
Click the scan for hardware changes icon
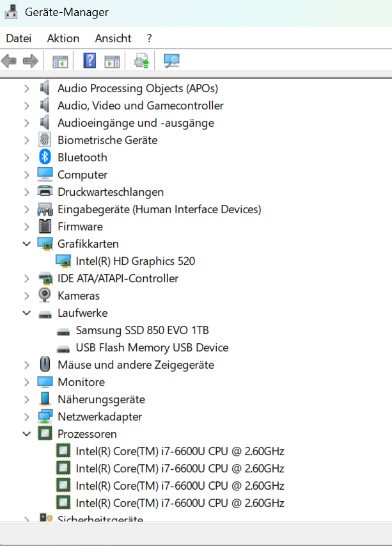(x=171, y=61)
